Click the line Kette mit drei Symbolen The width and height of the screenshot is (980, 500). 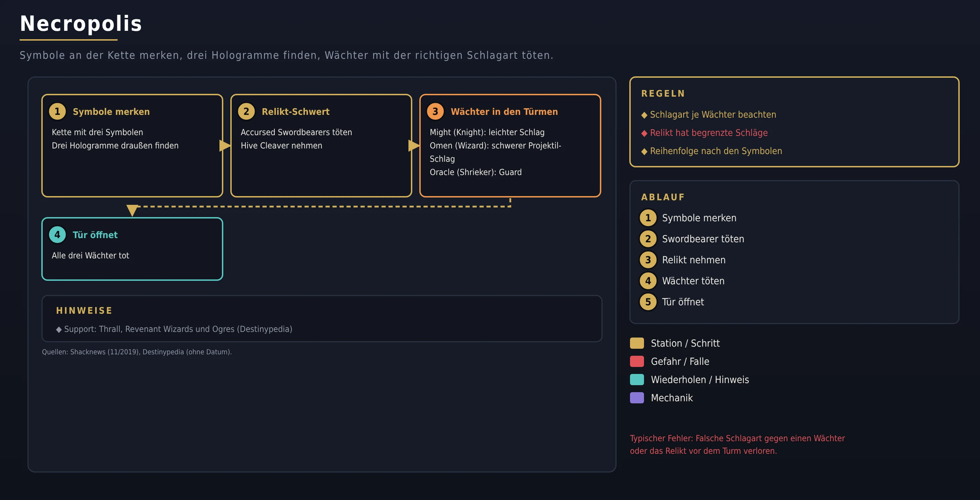97,132
